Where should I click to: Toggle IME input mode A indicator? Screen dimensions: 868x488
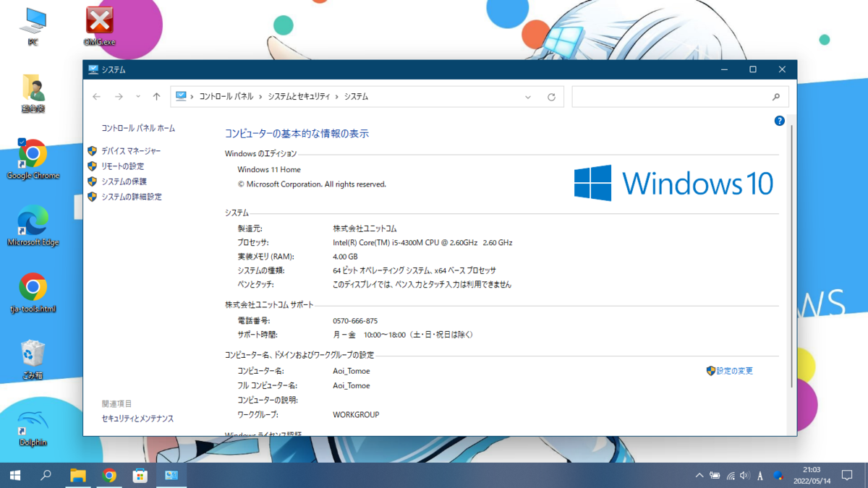760,476
